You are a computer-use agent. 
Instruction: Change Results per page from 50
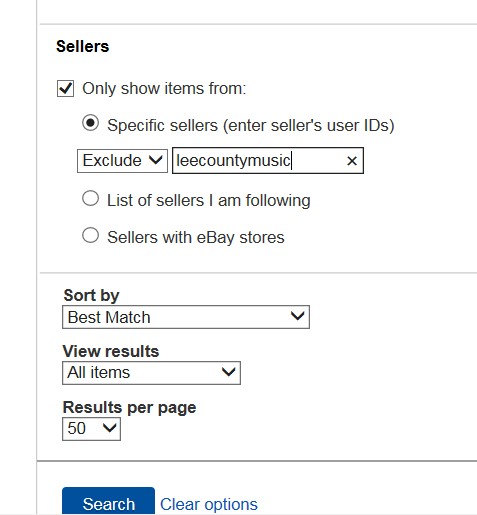pyautogui.click(x=91, y=429)
